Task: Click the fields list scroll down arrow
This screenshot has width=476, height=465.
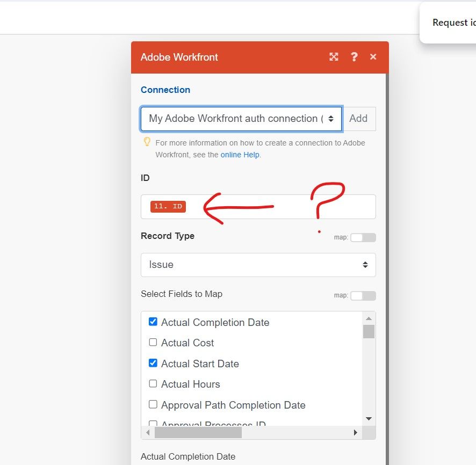Action: click(x=369, y=419)
